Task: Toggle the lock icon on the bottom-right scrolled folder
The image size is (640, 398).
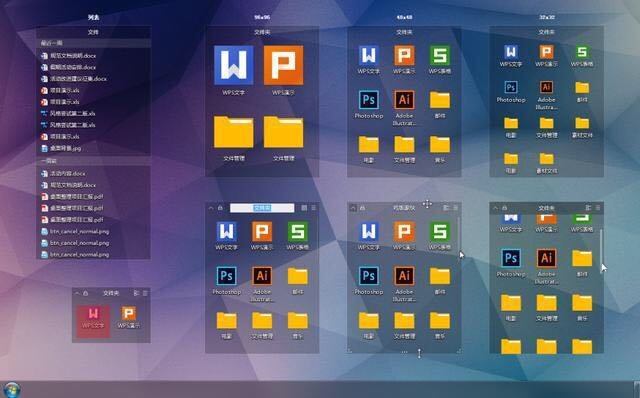Action: 504,208
